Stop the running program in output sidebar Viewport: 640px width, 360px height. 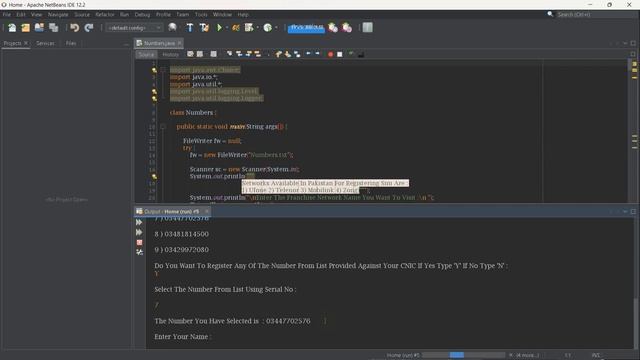(139, 242)
